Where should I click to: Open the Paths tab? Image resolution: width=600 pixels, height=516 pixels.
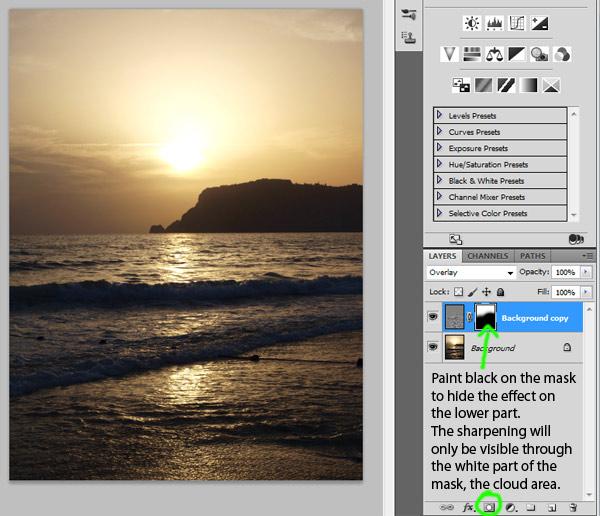(532, 256)
